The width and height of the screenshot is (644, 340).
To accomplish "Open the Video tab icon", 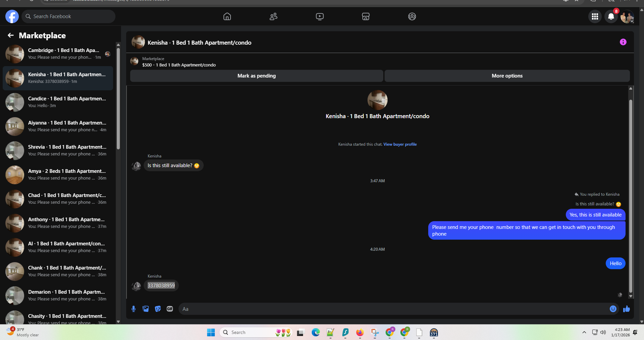I will click(320, 16).
